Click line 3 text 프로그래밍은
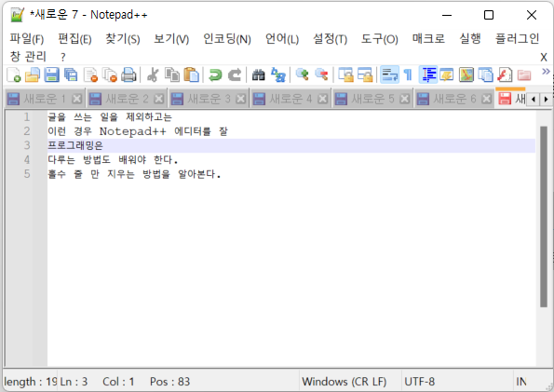Viewport: 554px width, 392px height. point(75,145)
